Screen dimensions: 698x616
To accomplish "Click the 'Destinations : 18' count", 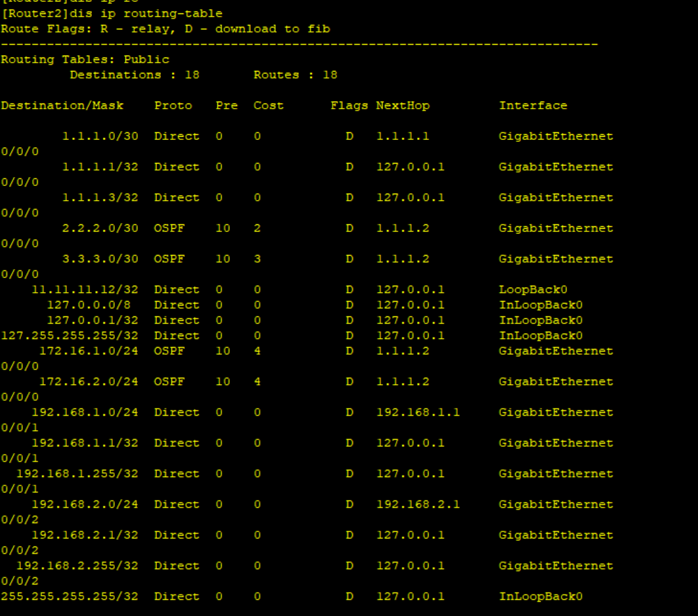I will [x=134, y=75].
